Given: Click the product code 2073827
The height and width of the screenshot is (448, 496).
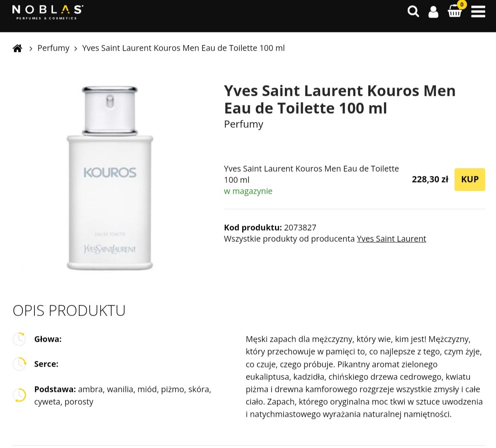Looking at the screenshot, I should 300,227.
